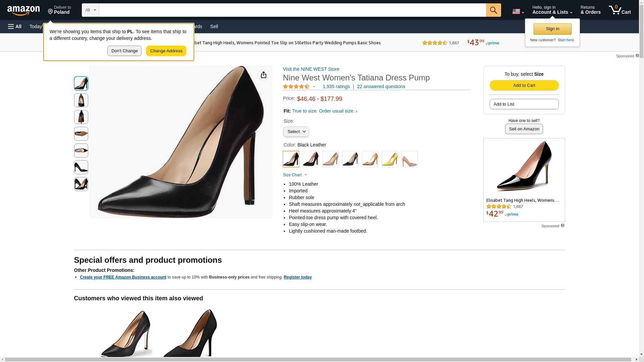644x362 pixels.
Task: Click the Sell nav item
Action: (x=214, y=26)
